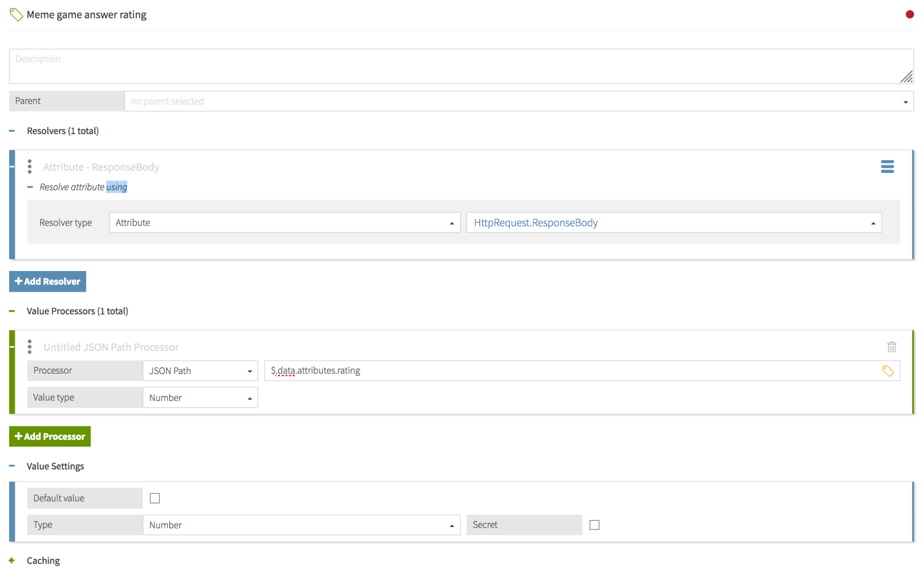Click the minus collapse icon beside Resolvers
Viewport: 924px width, 578px height.
[15, 131]
